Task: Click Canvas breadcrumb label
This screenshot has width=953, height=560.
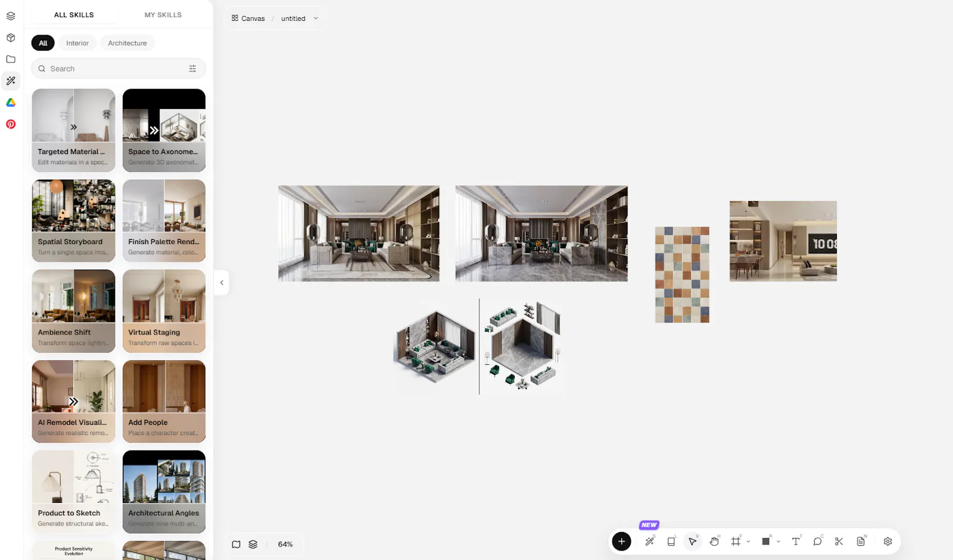Action: point(253,18)
